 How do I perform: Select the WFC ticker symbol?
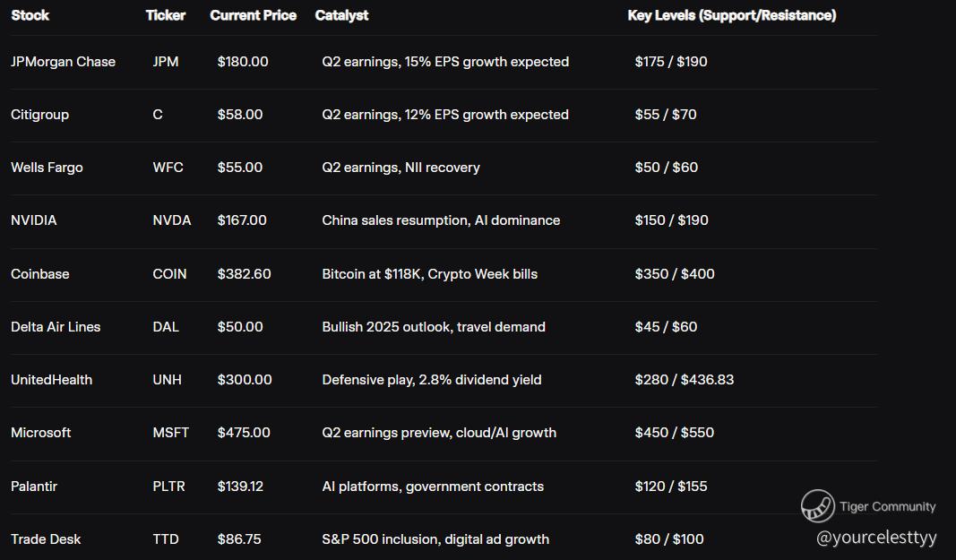(x=168, y=168)
